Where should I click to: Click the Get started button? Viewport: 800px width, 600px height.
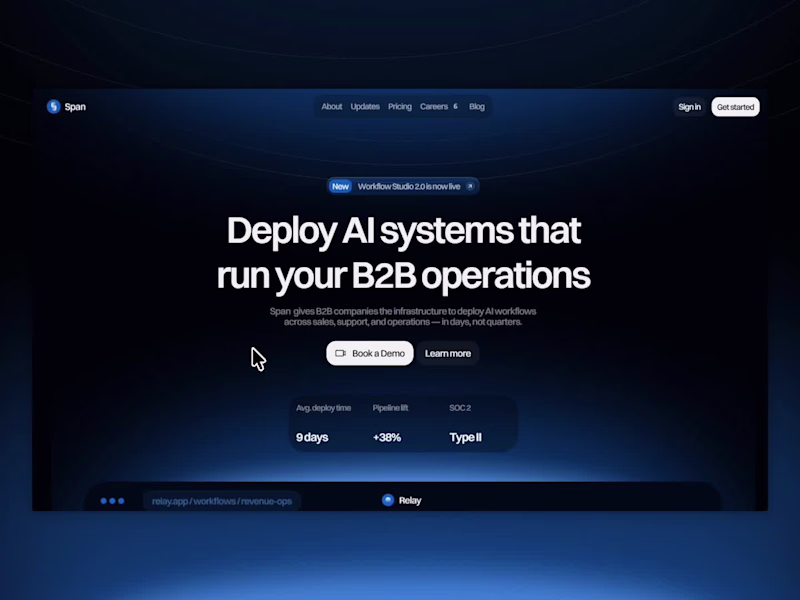(735, 107)
